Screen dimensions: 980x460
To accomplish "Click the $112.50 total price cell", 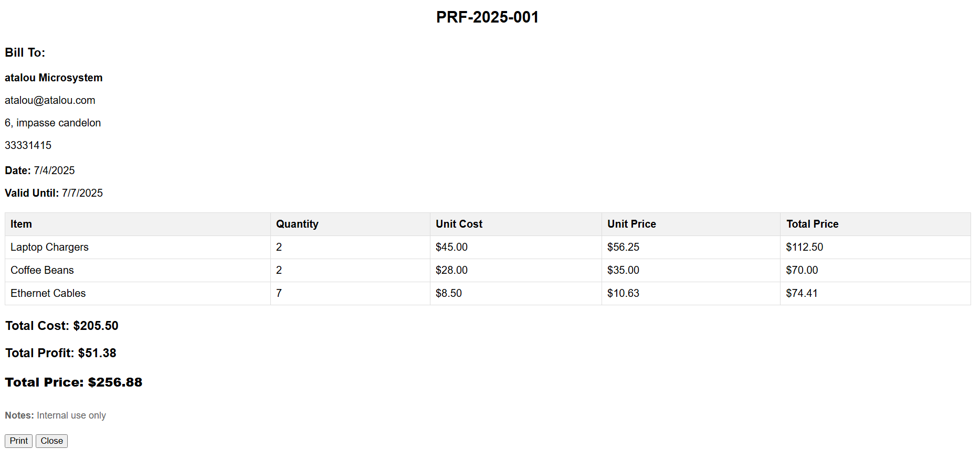I will coord(804,247).
